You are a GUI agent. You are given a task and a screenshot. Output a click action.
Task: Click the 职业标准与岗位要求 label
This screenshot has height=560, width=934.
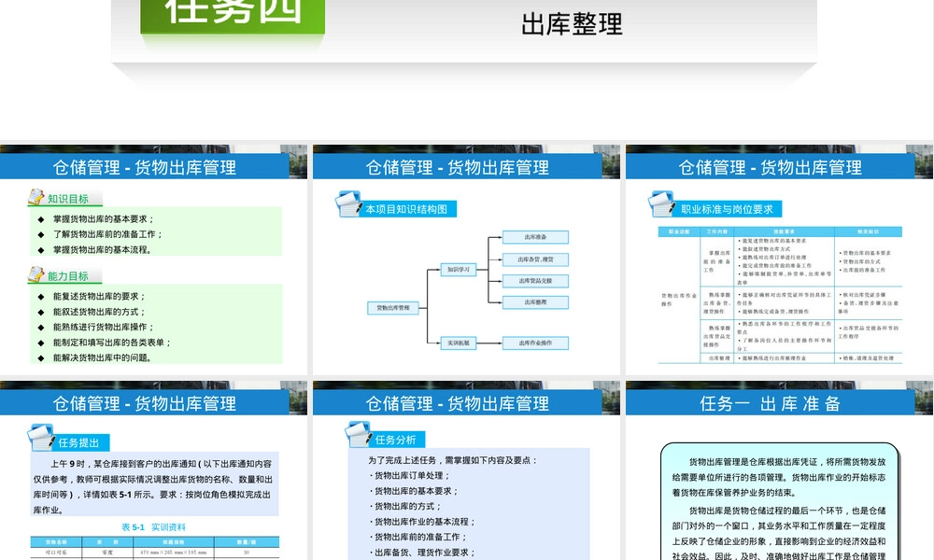pos(727,209)
